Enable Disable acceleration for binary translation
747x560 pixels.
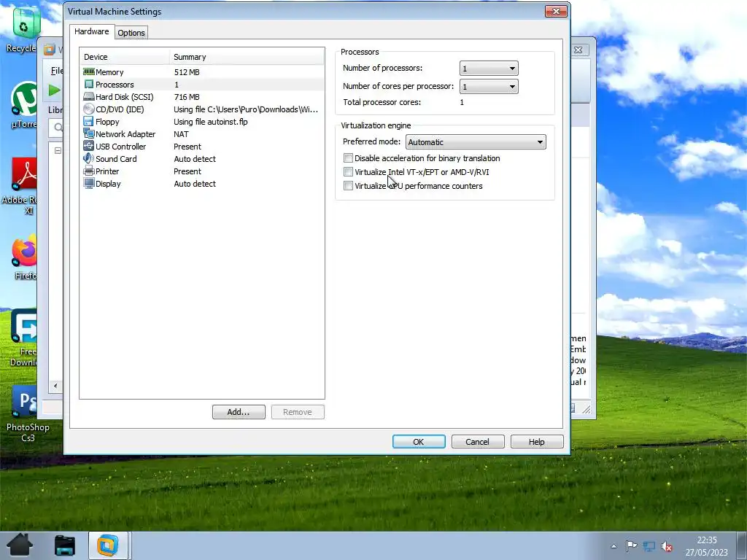point(348,158)
